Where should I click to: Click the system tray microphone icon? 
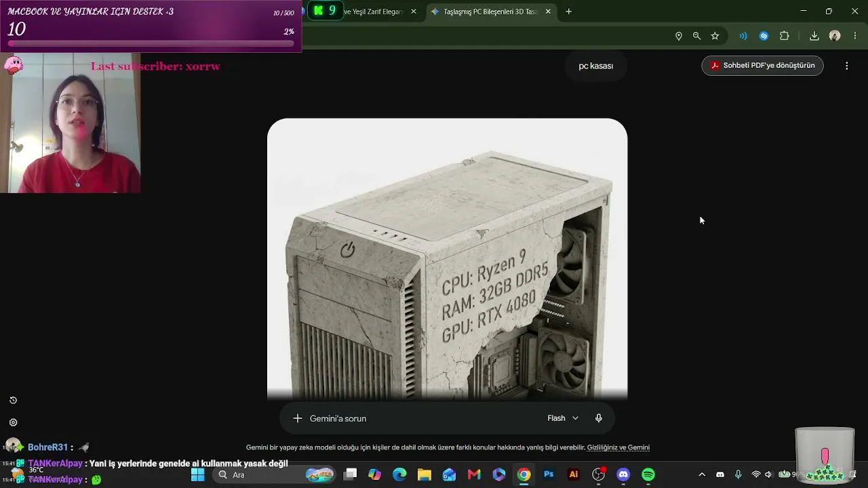click(738, 474)
